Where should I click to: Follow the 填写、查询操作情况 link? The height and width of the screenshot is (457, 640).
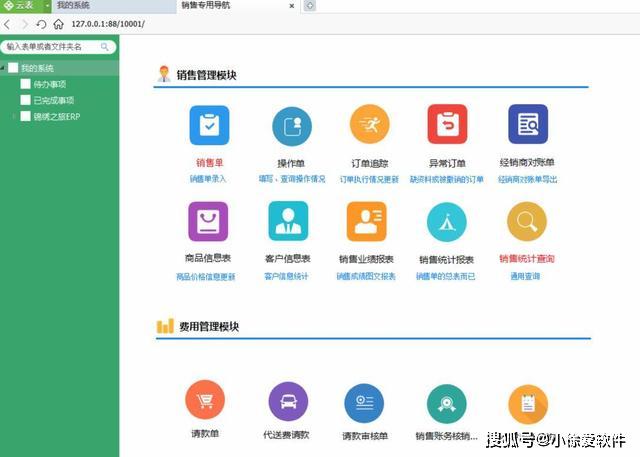click(x=292, y=179)
